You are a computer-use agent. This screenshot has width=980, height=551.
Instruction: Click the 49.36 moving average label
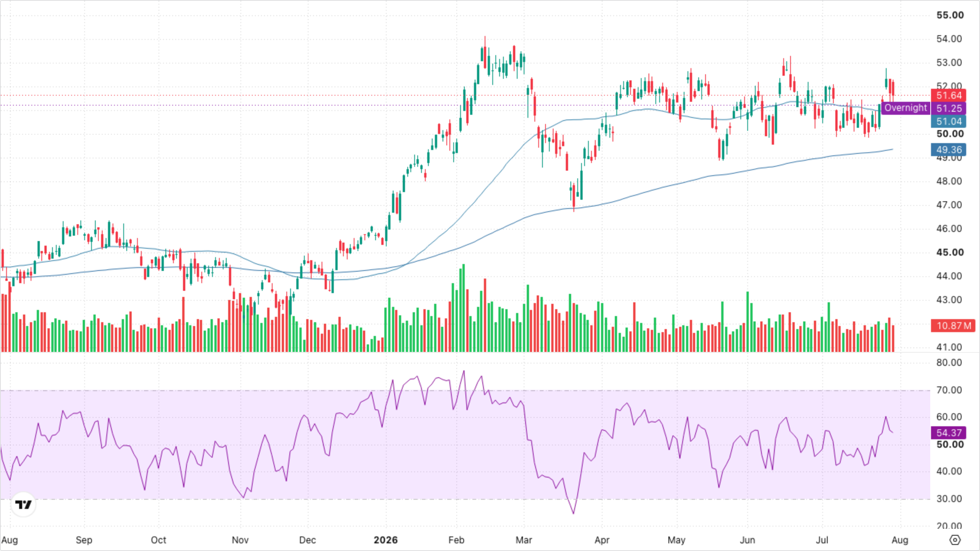(x=949, y=150)
